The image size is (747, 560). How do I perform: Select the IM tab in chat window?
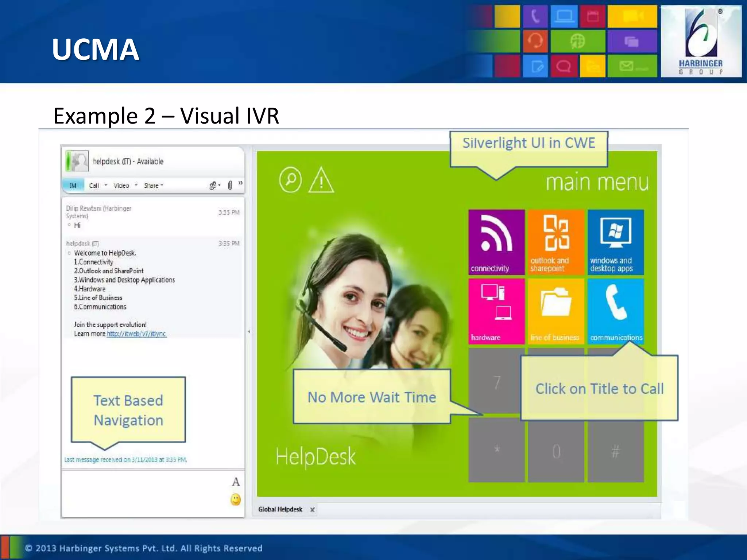tap(73, 186)
